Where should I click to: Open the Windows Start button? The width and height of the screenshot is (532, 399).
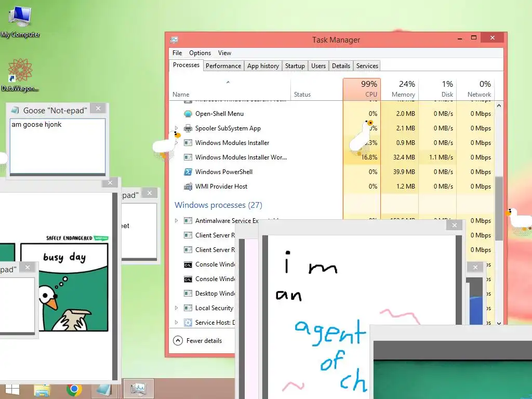12,390
